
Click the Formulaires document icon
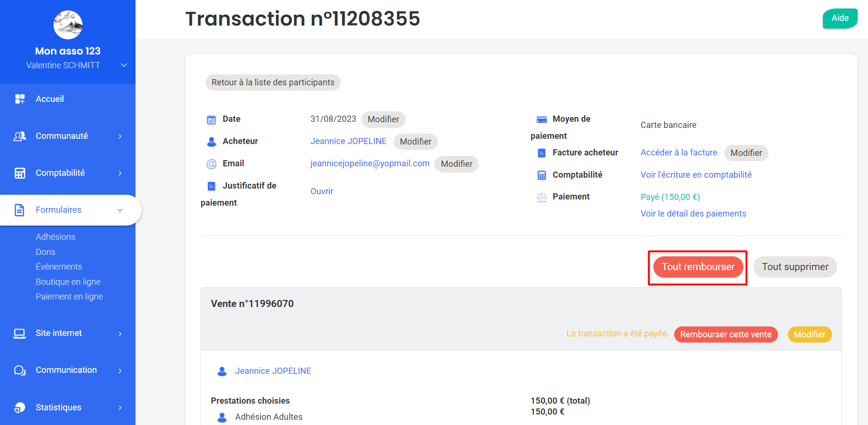pyautogui.click(x=20, y=210)
